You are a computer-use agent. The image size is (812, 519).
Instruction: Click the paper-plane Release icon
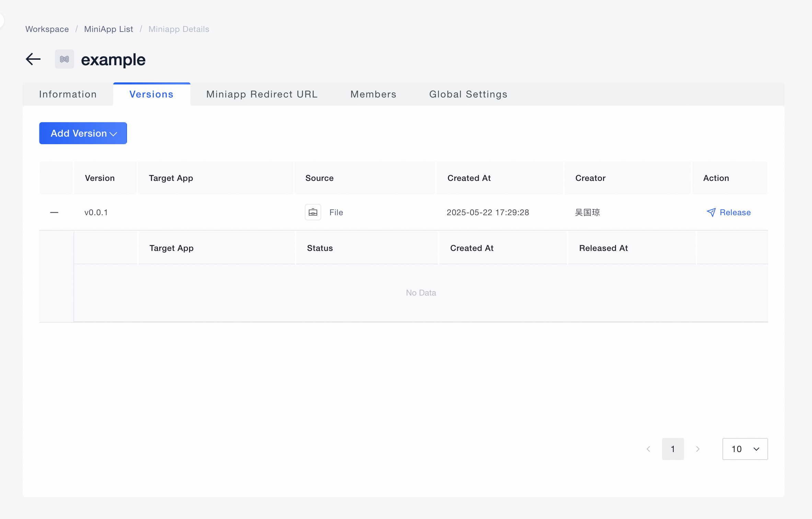pos(711,212)
